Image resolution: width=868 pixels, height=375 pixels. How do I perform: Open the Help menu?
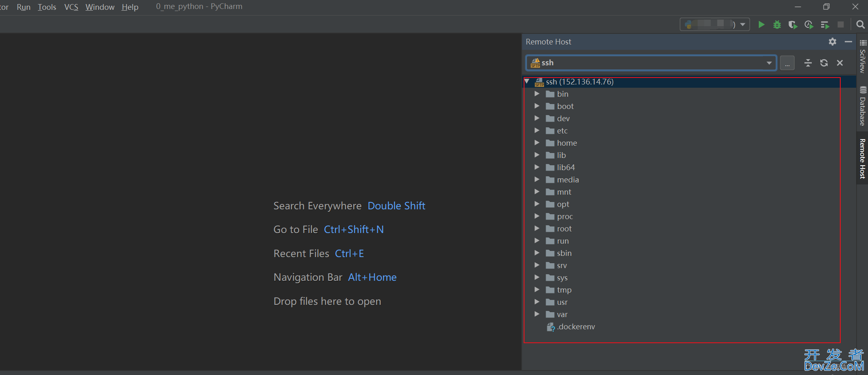pyautogui.click(x=130, y=7)
